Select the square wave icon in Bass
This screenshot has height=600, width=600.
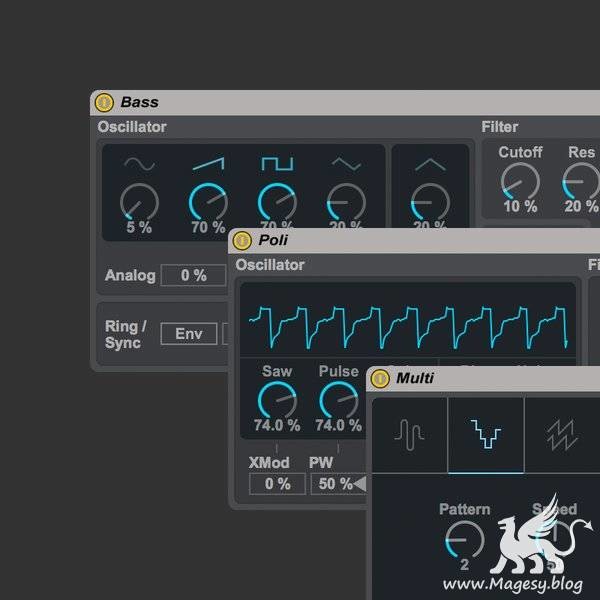pos(277,163)
